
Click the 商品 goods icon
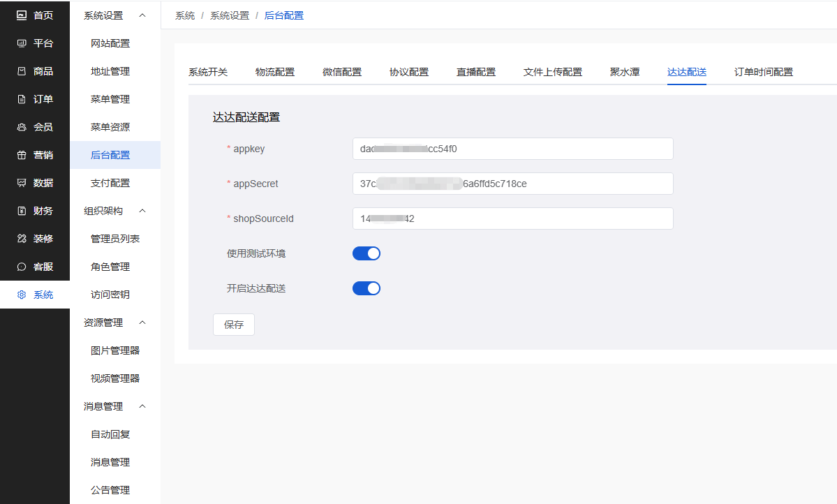(x=22, y=71)
